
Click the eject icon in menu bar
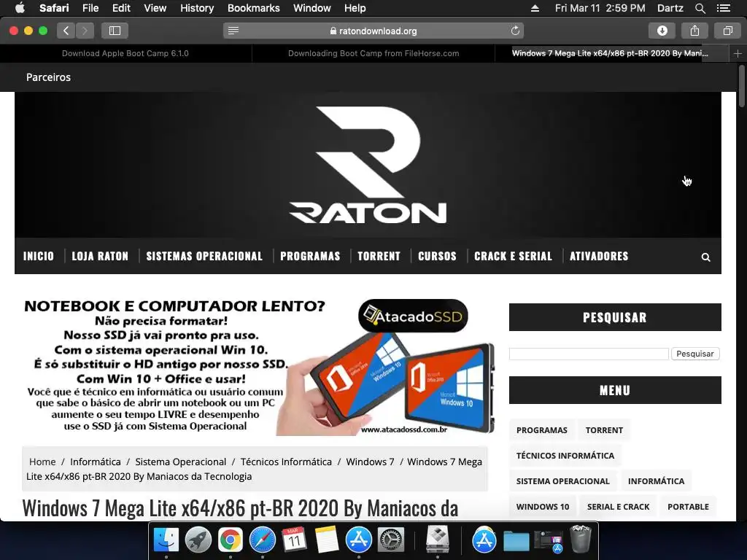(535, 8)
